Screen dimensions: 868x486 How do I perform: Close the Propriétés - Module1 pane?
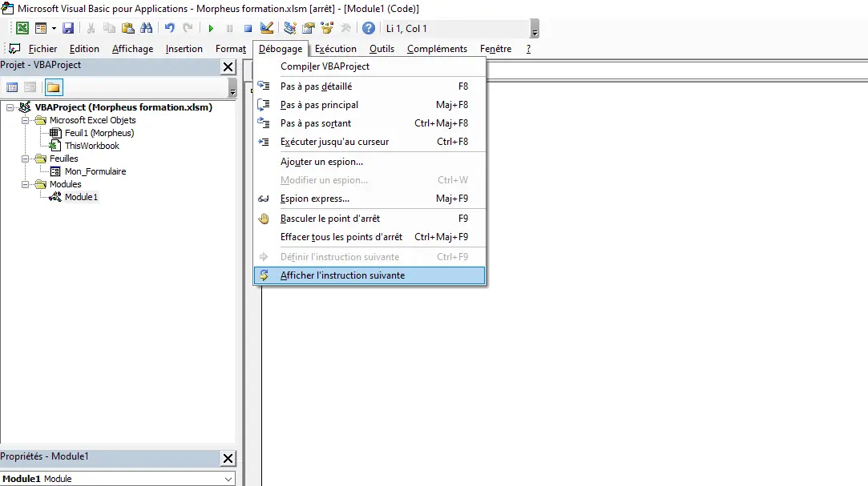228,458
